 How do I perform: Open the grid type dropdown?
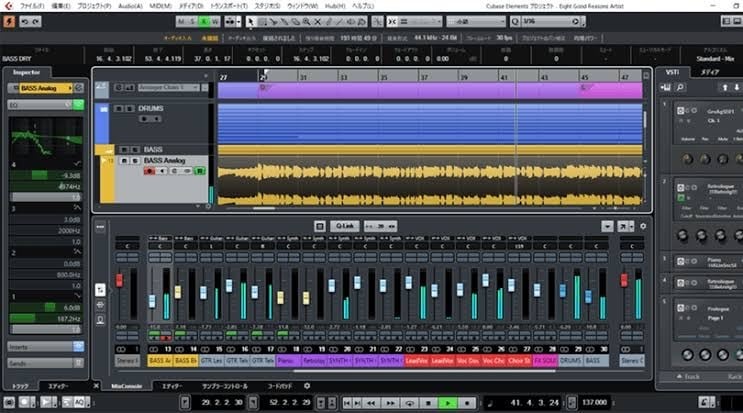point(476,22)
